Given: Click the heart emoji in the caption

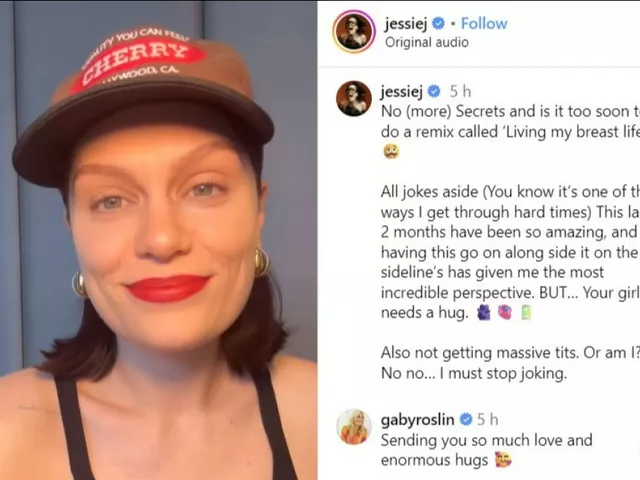Looking at the screenshot, I should (505, 313).
